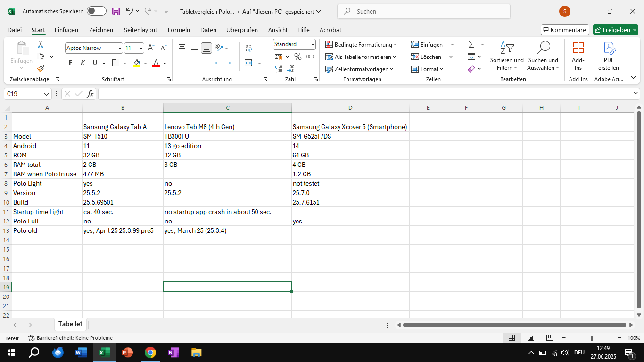Image resolution: width=644 pixels, height=362 pixels.
Task: Expand the formula bar chevron
Action: point(636,94)
